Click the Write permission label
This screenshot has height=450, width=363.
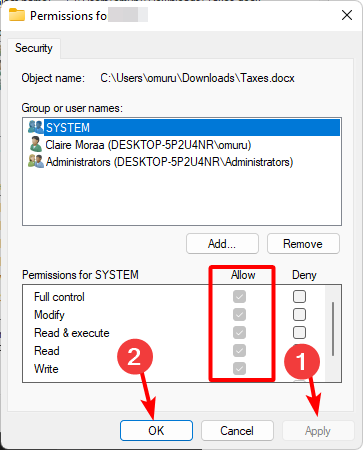(x=46, y=369)
